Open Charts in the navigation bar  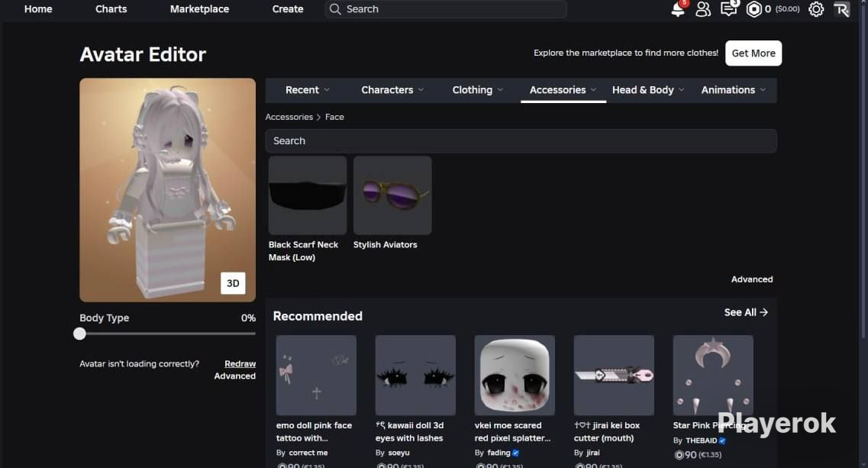tap(111, 9)
